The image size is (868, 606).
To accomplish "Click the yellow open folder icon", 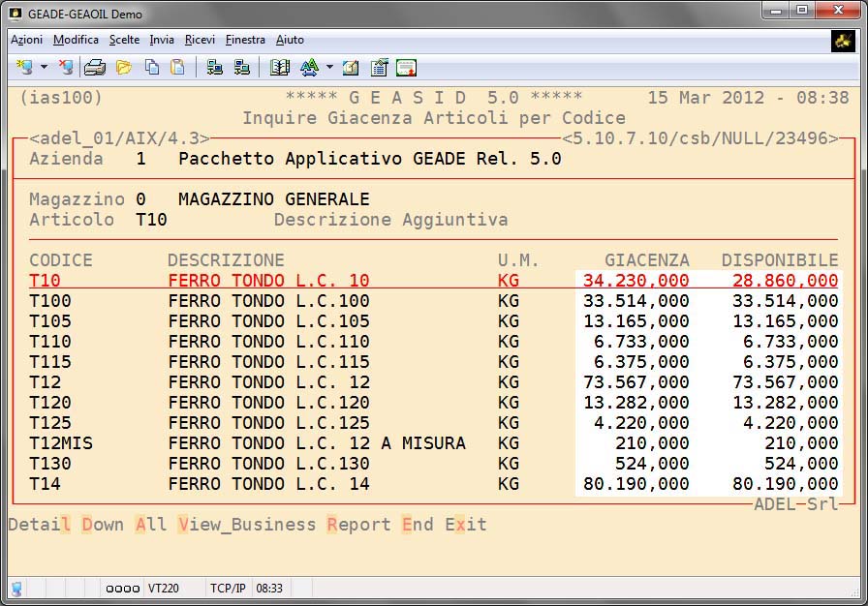I will click(x=123, y=67).
